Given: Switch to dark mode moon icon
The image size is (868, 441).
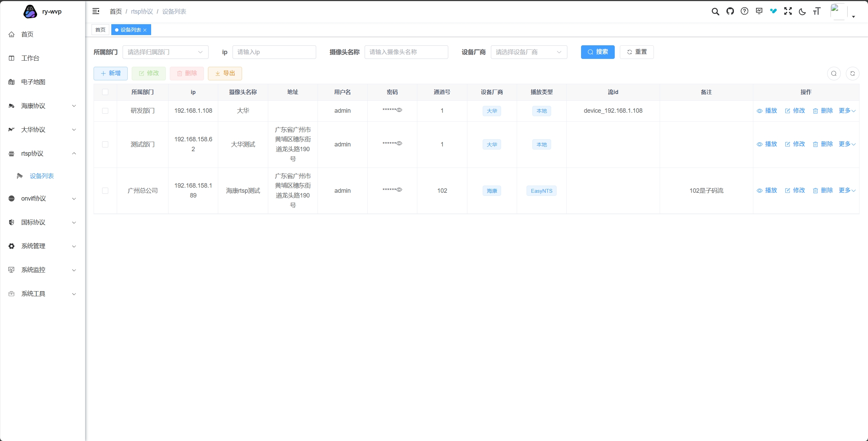Looking at the screenshot, I should tap(802, 12).
